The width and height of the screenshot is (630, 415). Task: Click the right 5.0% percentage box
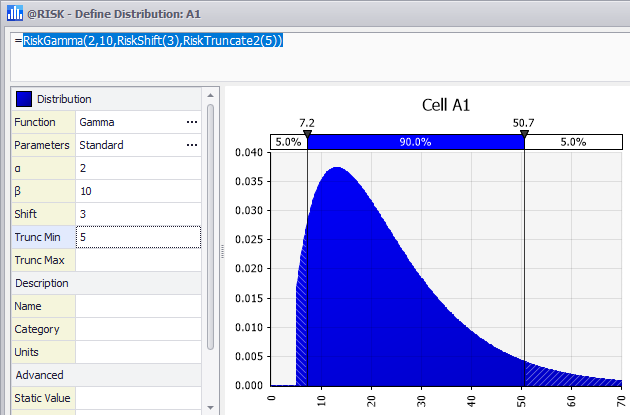click(x=573, y=142)
